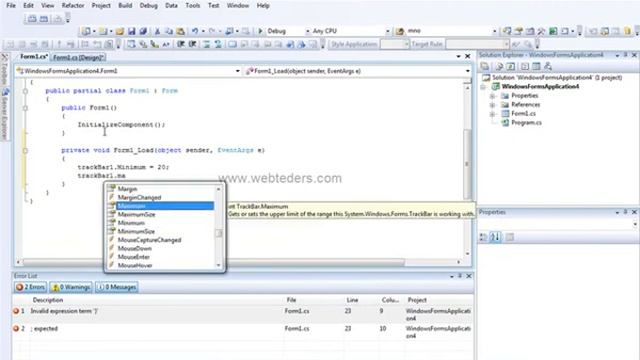Click the IntelliSense list scrollbar thumb
Viewport: 640px width, 360px height.
click(x=219, y=233)
